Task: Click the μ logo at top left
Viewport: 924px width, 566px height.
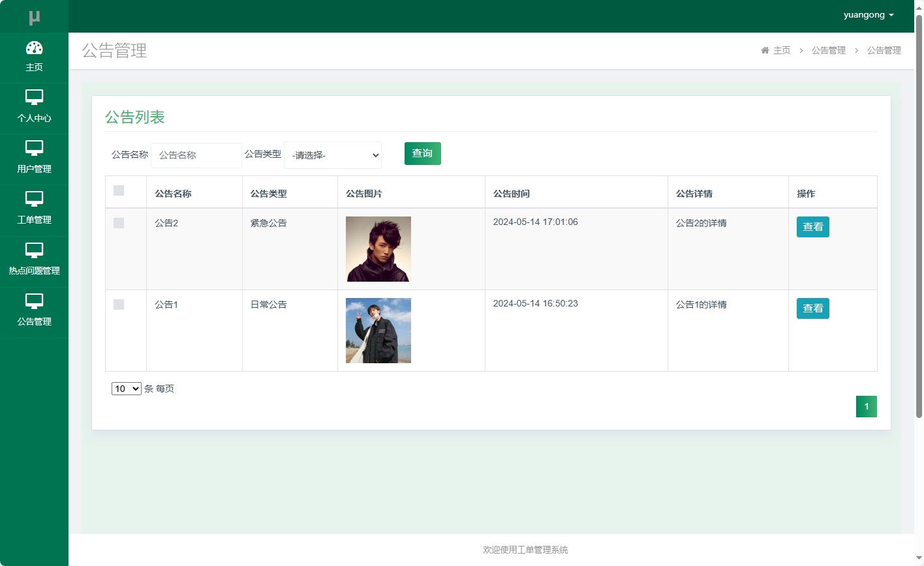Action: point(34,16)
